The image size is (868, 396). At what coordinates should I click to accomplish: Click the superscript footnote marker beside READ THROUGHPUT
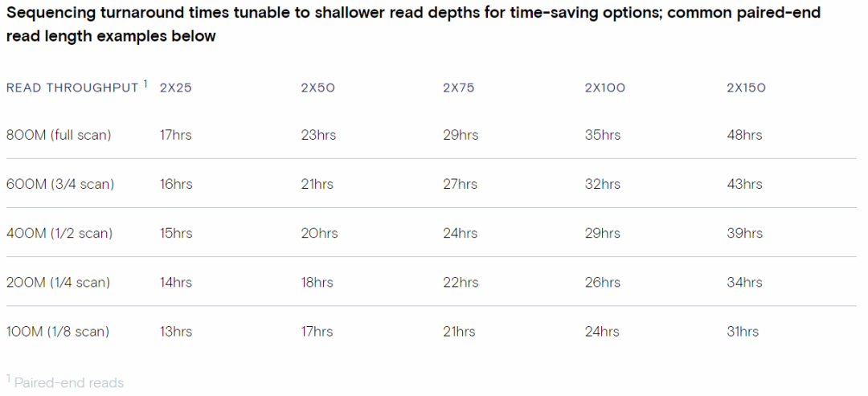[145, 84]
